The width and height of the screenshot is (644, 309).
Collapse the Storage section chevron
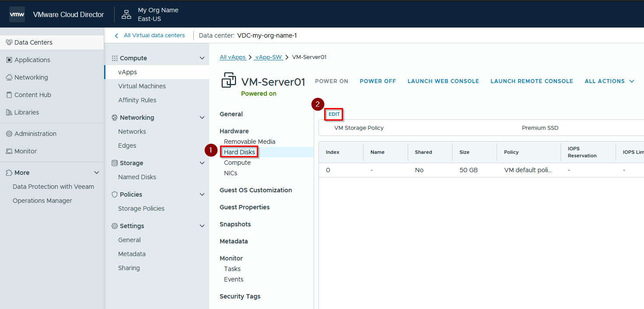point(202,163)
